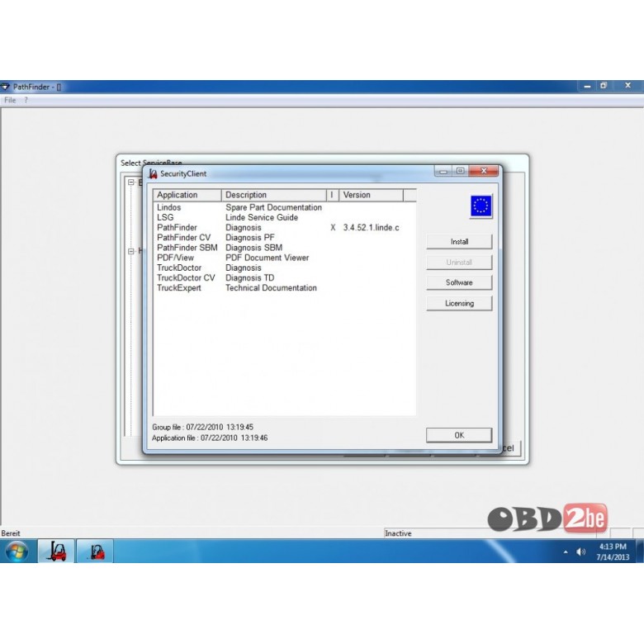Click version 3.4.52.1.linde.c cell
The width and height of the screenshot is (644, 644).
(x=371, y=228)
